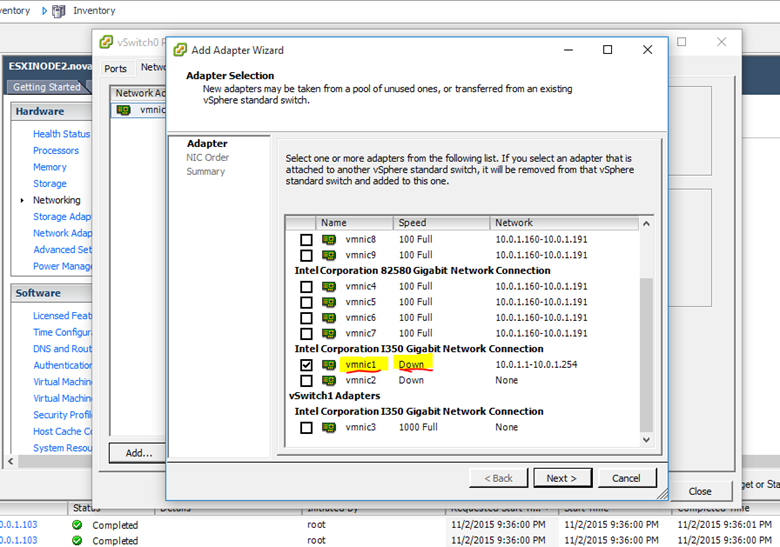Sort adapters by Network column header

(564, 223)
